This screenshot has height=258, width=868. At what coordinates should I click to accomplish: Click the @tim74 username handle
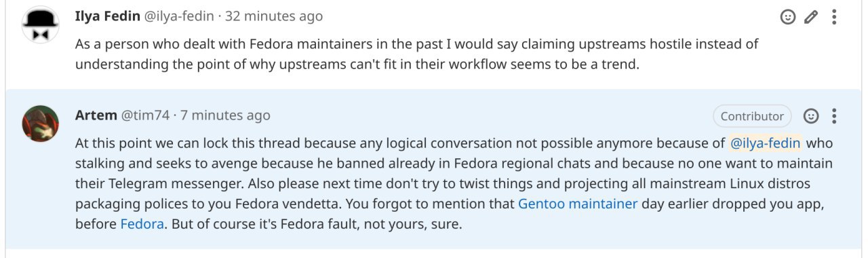145,115
